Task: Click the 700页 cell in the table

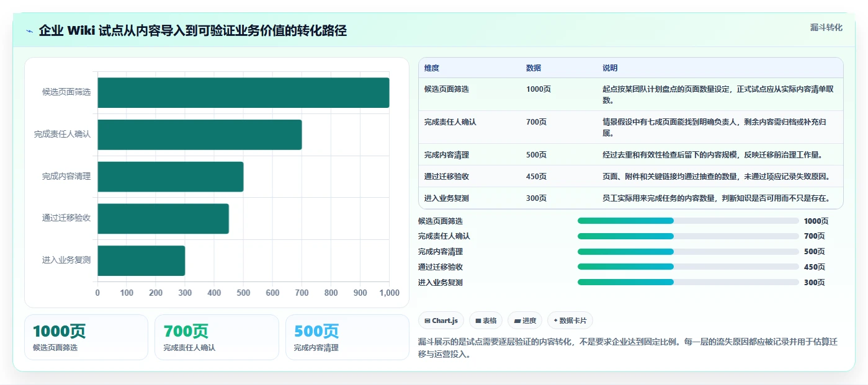Action: (537, 122)
